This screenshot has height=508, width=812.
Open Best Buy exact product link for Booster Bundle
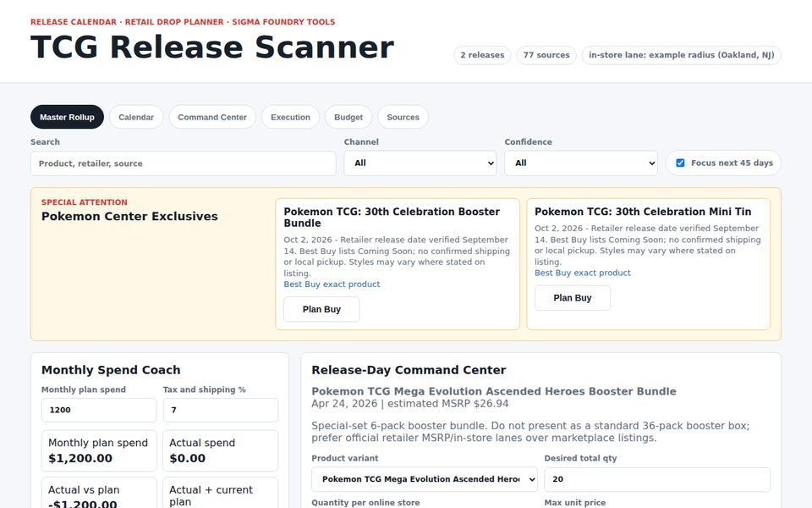pos(332,284)
